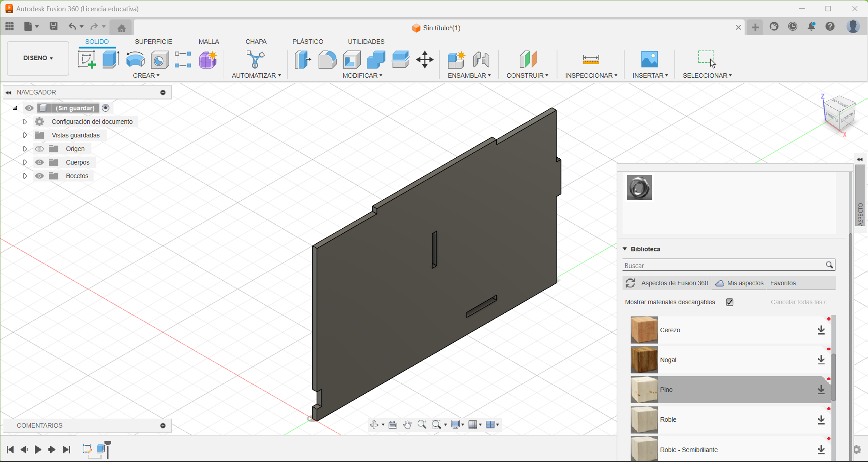The image size is (868, 462).
Task: Open the INSPECCIONAR dropdown menu
Action: pos(591,75)
